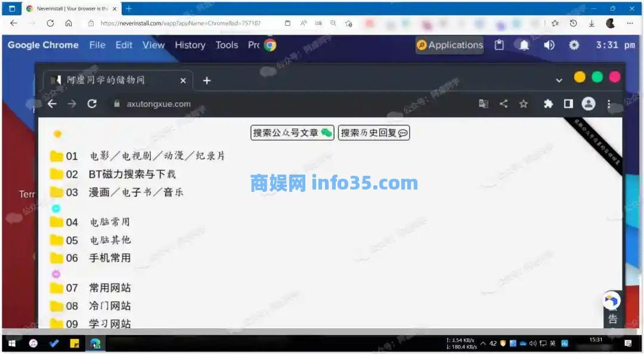Open the Google Chrome app menu

click(x=43, y=45)
